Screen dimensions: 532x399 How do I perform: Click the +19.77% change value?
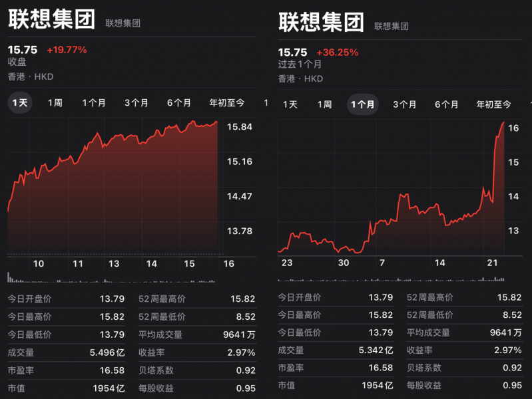67,50
